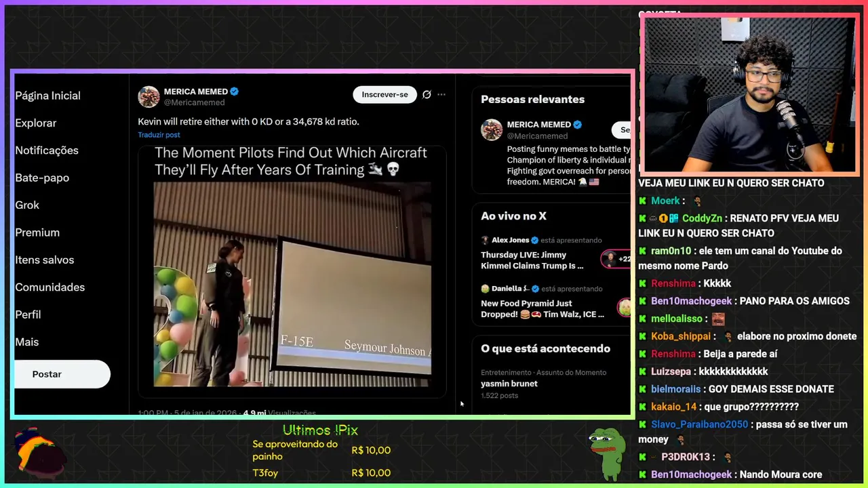Viewport: 868px width, 488px height.
Task: Click Luizsepa username in chat
Action: tap(671, 371)
